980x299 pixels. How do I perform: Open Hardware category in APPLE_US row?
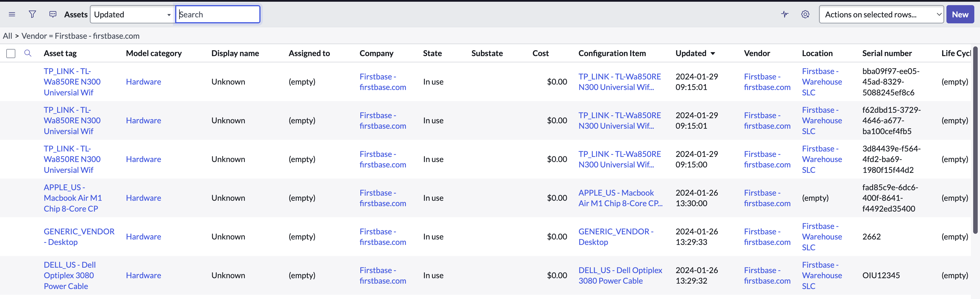[143, 198]
